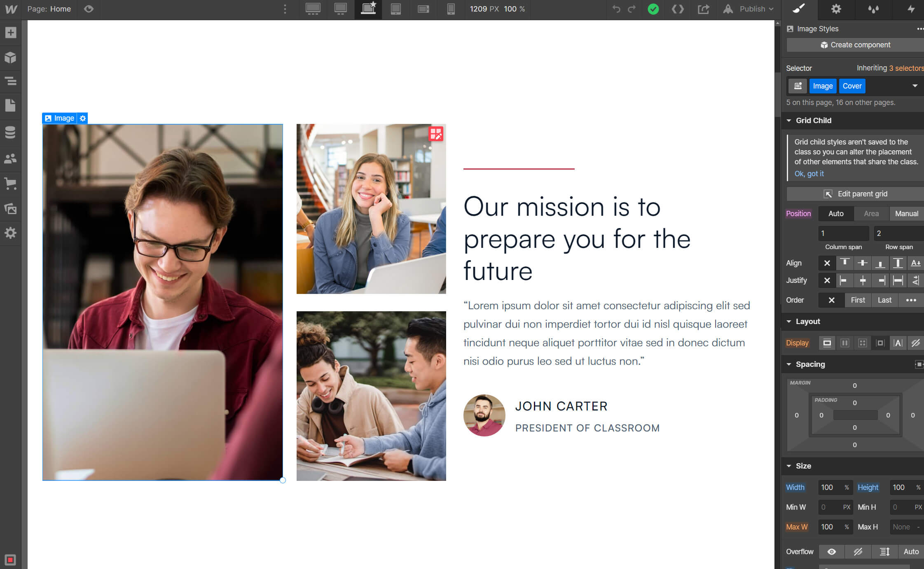Switch canvas to tablet breakpoint
924x569 pixels.
(x=396, y=9)
